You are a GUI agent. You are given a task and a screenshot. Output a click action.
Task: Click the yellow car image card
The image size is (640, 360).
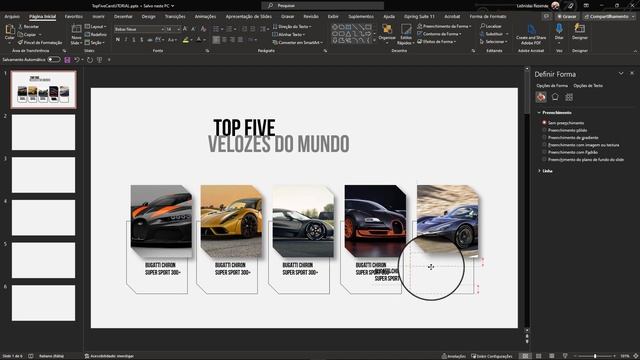point(231,221)
